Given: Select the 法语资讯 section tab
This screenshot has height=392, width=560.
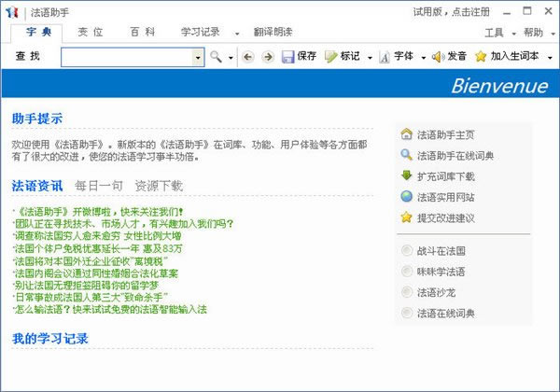Looking at the screenshot, I should tap(37, 186).
